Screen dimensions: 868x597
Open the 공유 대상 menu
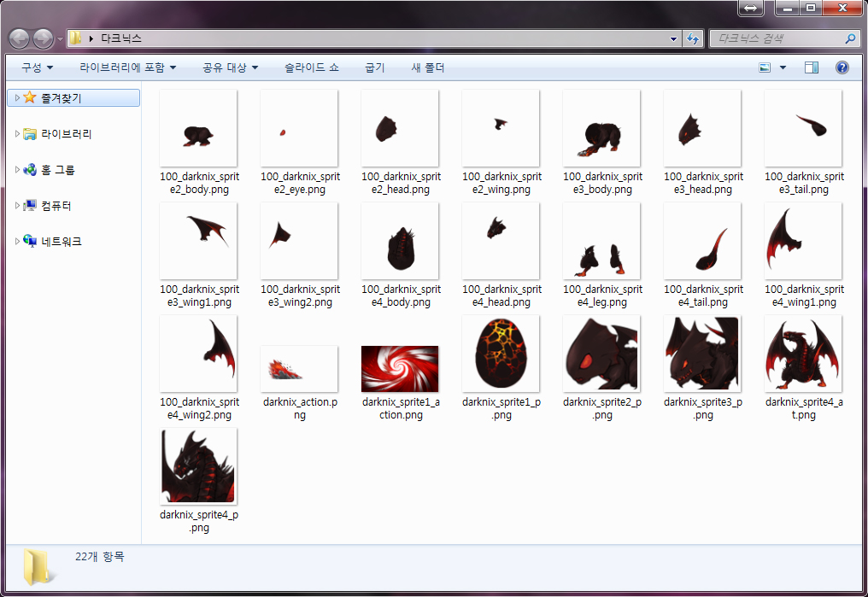(x=230, y=67)
